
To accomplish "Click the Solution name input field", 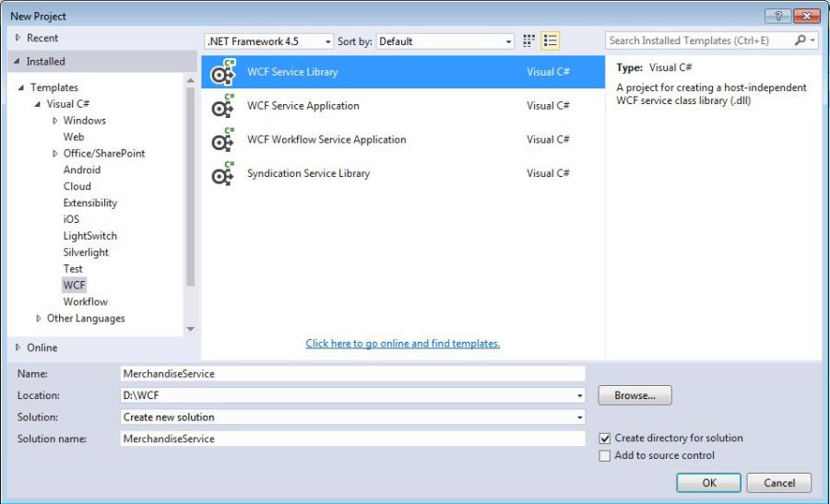I will pos(353,439).
